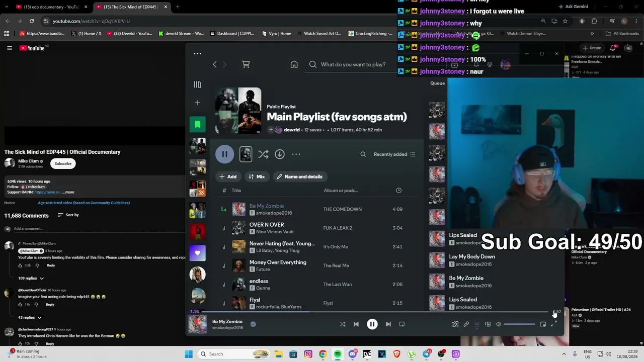Open the playlist cover art collage

pos(238,111)
